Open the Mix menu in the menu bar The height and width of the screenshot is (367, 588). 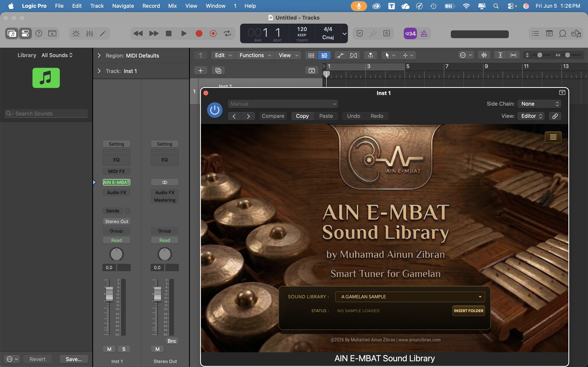172,6
